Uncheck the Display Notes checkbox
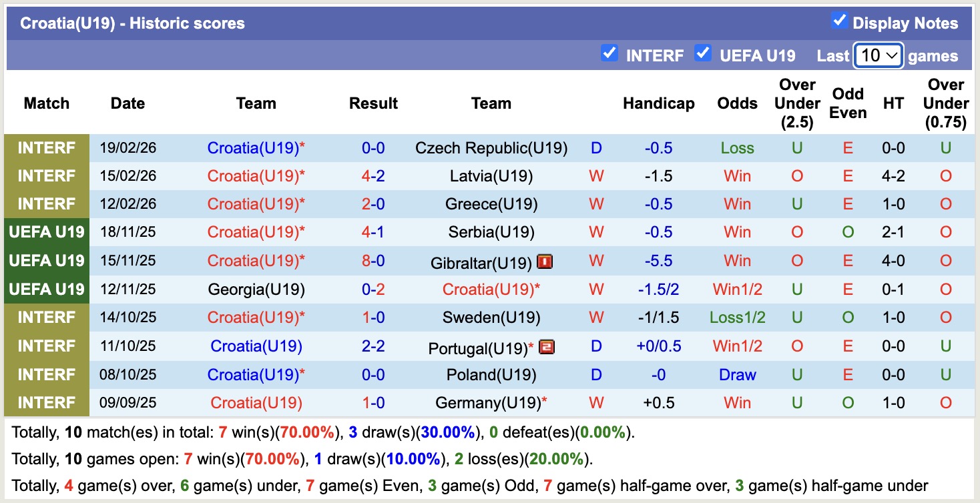 (838, 21)
